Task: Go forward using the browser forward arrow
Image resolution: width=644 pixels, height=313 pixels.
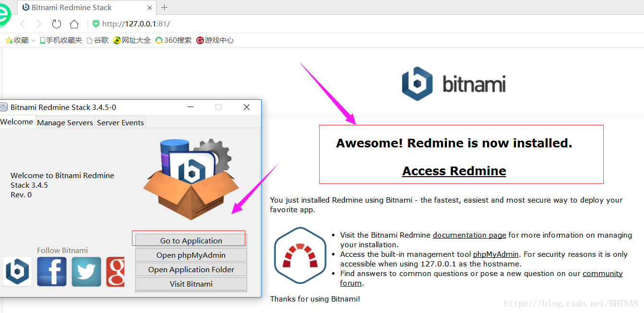Action: click(x=39, y=24)
